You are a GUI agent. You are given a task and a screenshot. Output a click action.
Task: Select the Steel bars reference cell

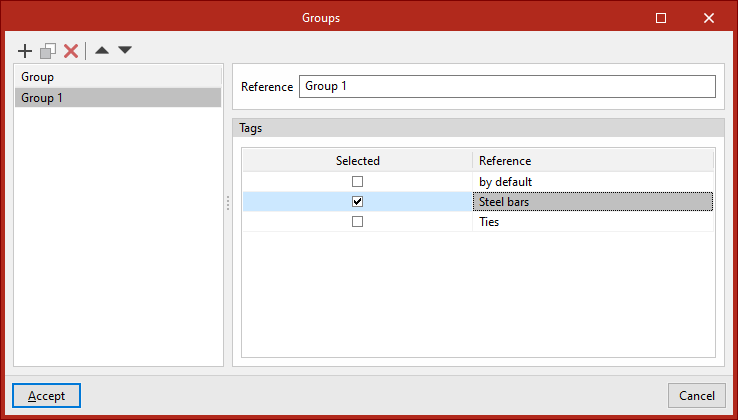click(592, 202)
